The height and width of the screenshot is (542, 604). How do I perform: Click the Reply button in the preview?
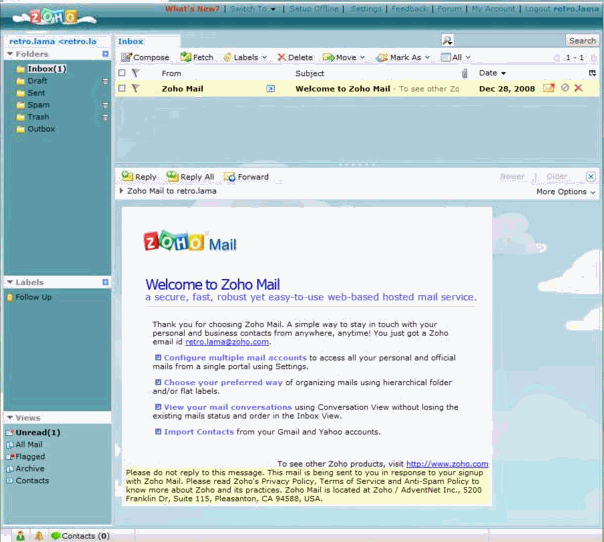[x=139, y=176]
